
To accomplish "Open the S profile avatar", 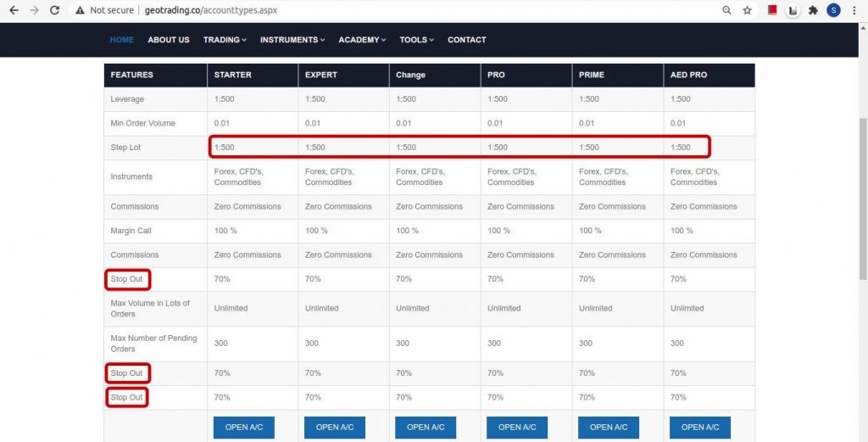I will [834, 10].
